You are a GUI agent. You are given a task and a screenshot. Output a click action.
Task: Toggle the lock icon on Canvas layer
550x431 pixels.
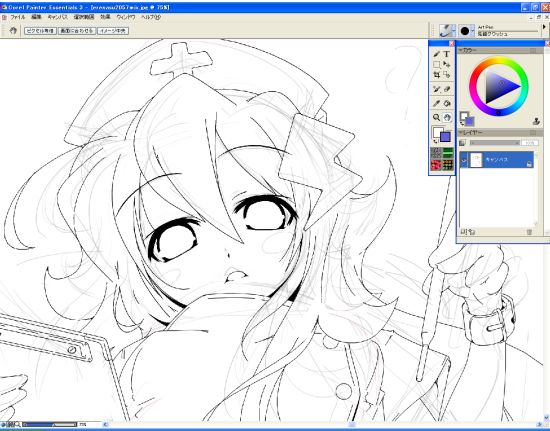pos(529,164)
